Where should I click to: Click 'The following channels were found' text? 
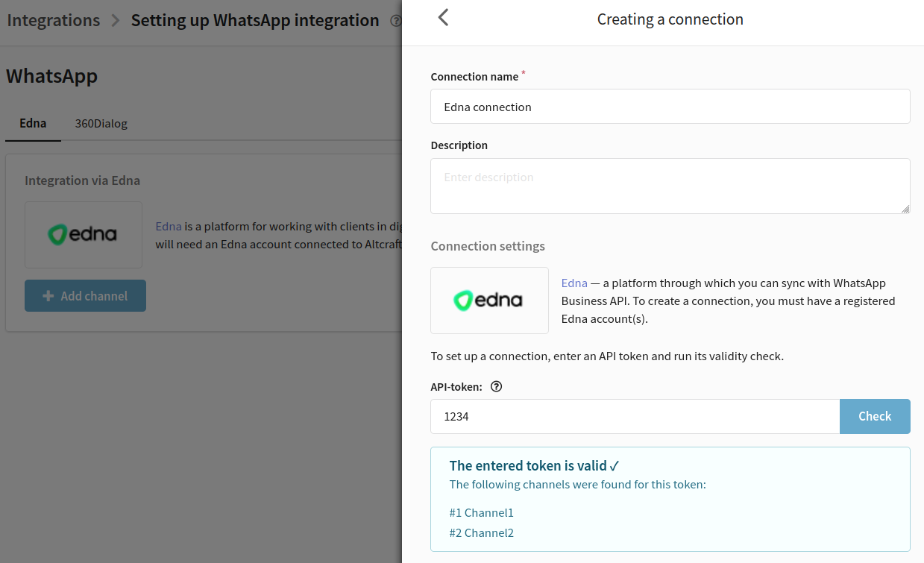[x=578, y=485]
